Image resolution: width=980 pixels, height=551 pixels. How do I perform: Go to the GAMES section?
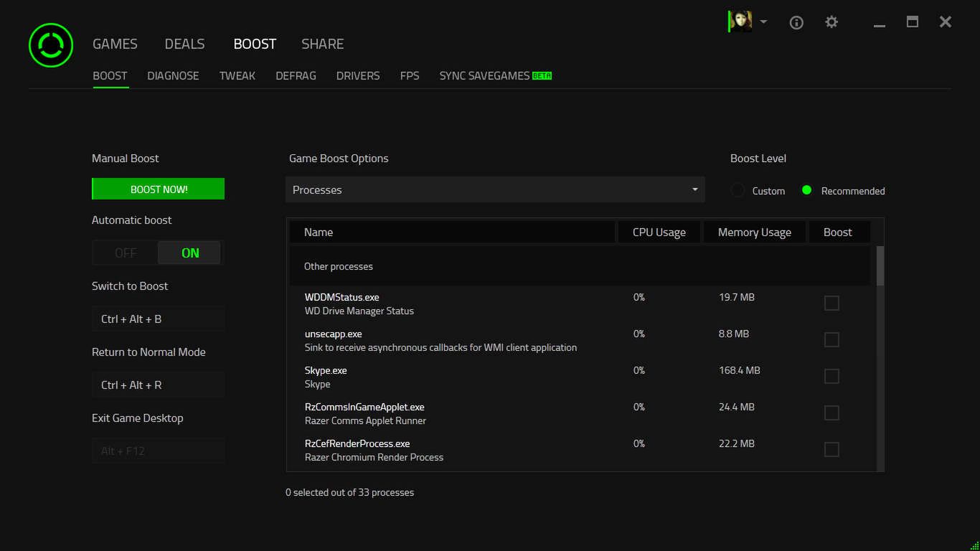(x=115, y=44)
